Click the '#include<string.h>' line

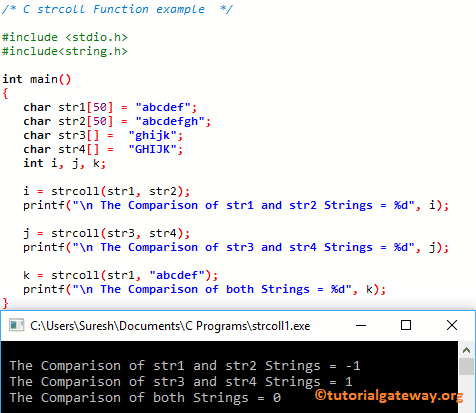click(65, 51)
